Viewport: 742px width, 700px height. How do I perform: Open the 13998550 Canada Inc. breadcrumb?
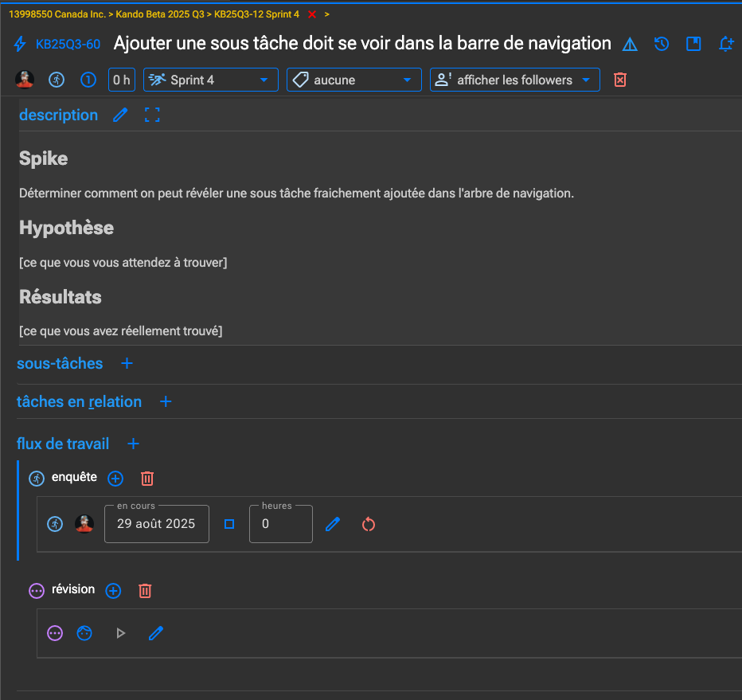point(57,14)
